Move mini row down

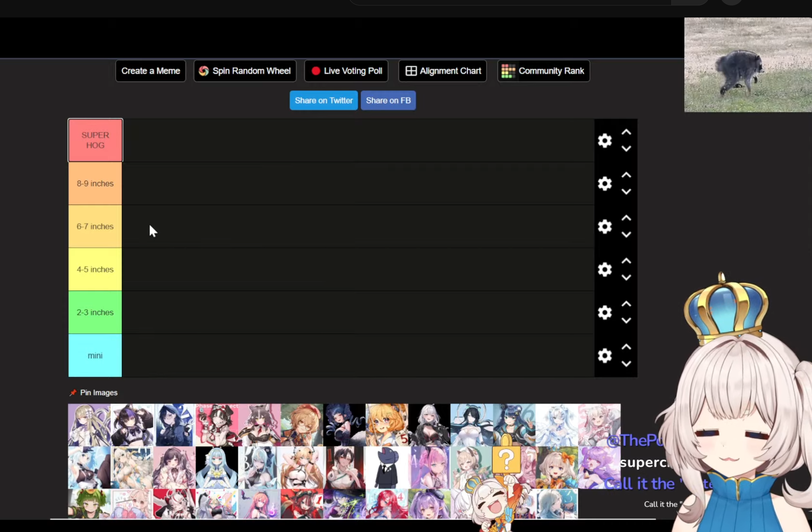point(626,364)
